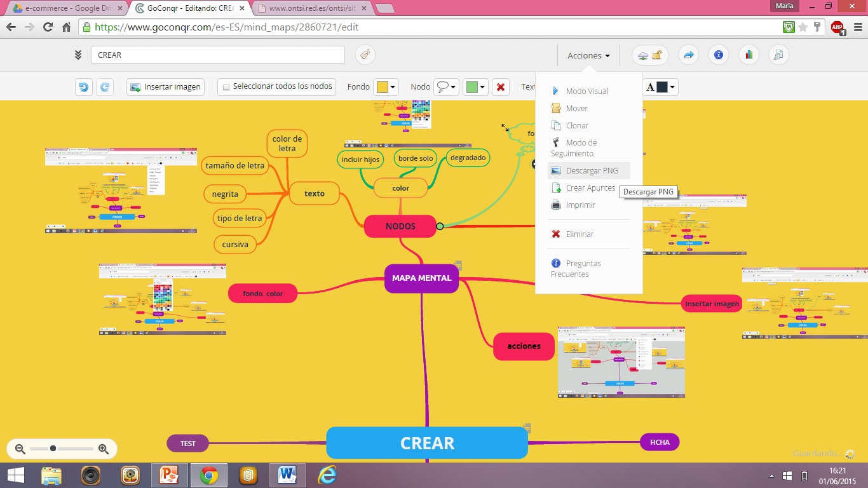Open the Fondo background colour dropdown
868x488 pixels.
point(386,87)
